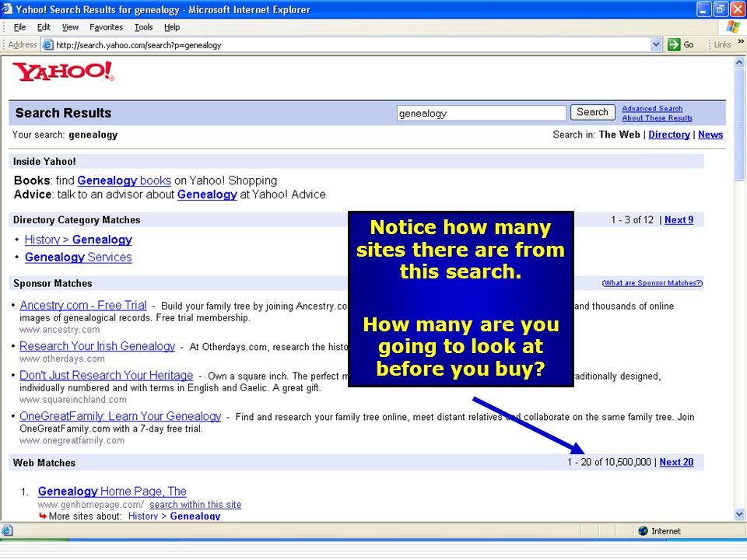Click What are Sponsor Matches link
Image resolution: width=747 pixels, height=560 pixels.
point(652,283)
